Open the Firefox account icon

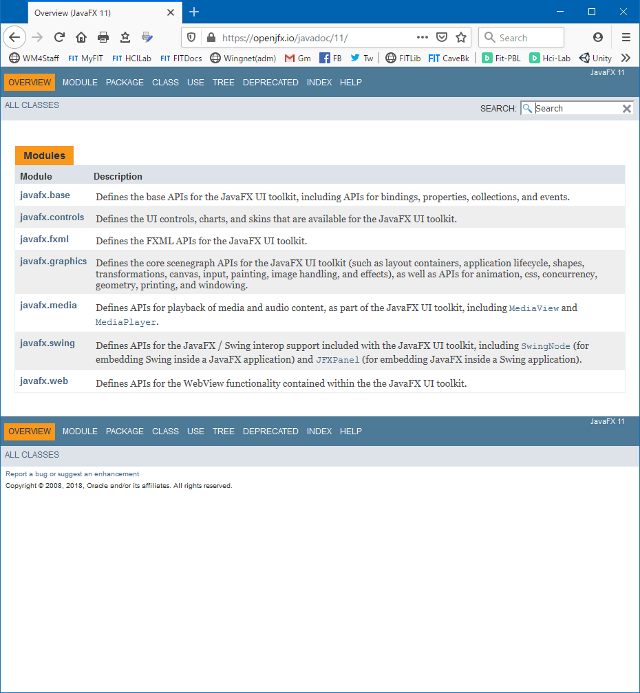click(598, 37)
